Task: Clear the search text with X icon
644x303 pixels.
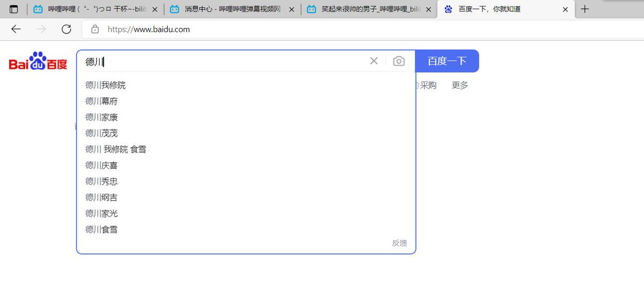Action: tap(374, 61)
